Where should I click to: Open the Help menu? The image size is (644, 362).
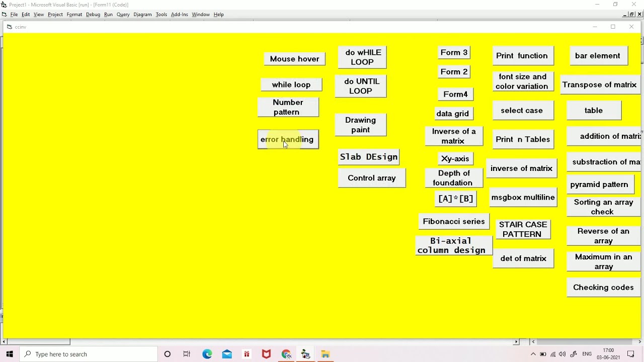pyautogui.click(x=219, y=15)
